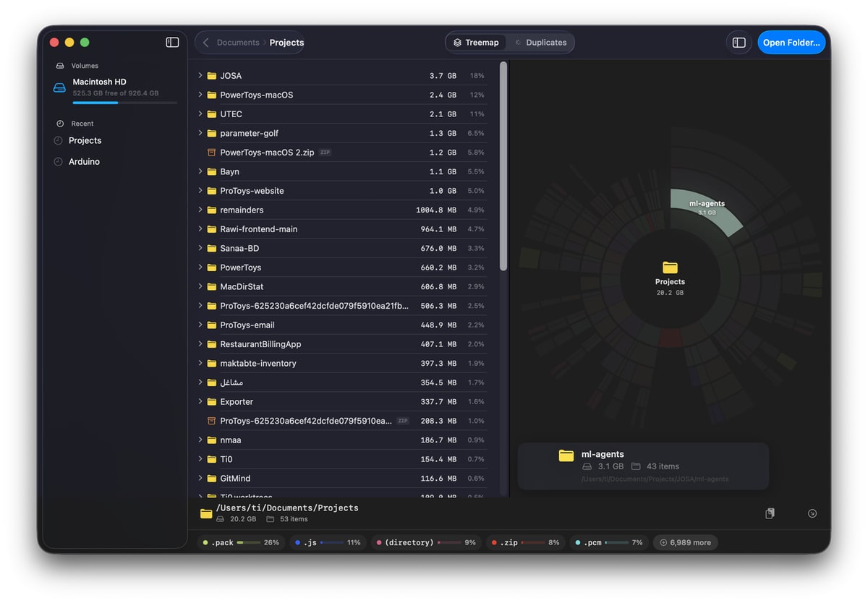Screen dimensions: 868x603
Task: Click the 53 items label
Action: 294,519
